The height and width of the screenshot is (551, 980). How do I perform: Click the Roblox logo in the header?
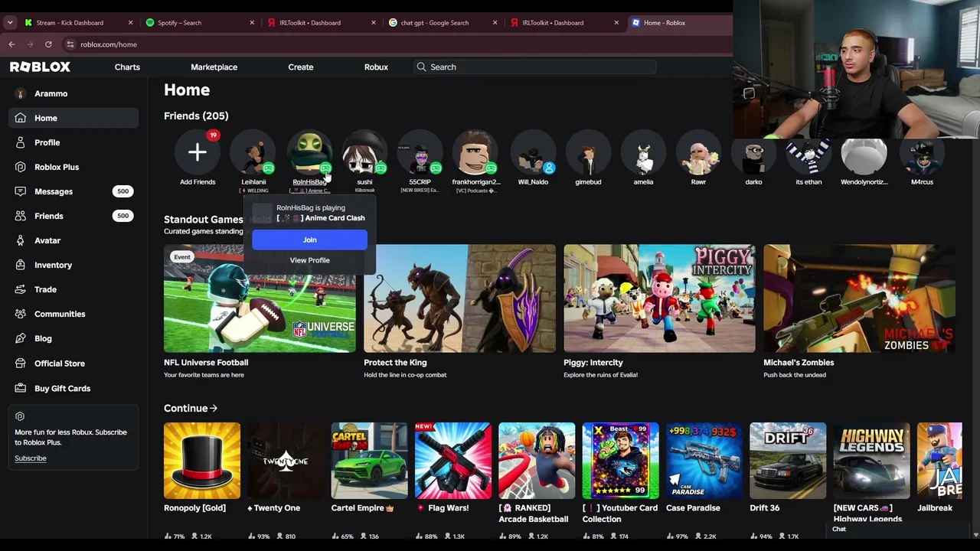40,67
